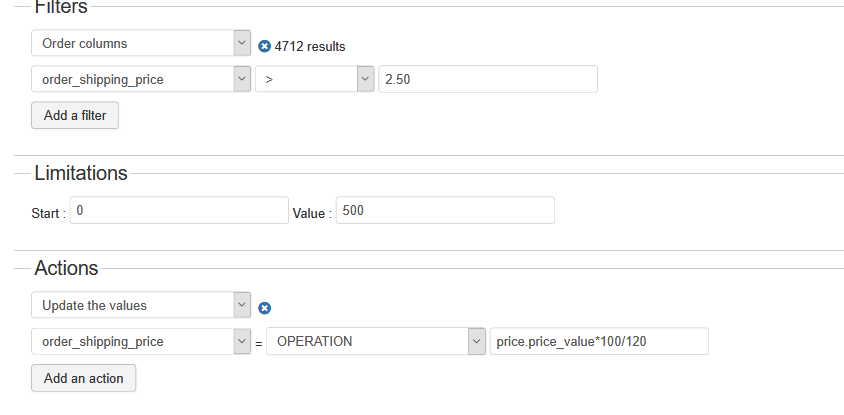Click the Add a filter button

pyautogui.click(x=75, y=116)
